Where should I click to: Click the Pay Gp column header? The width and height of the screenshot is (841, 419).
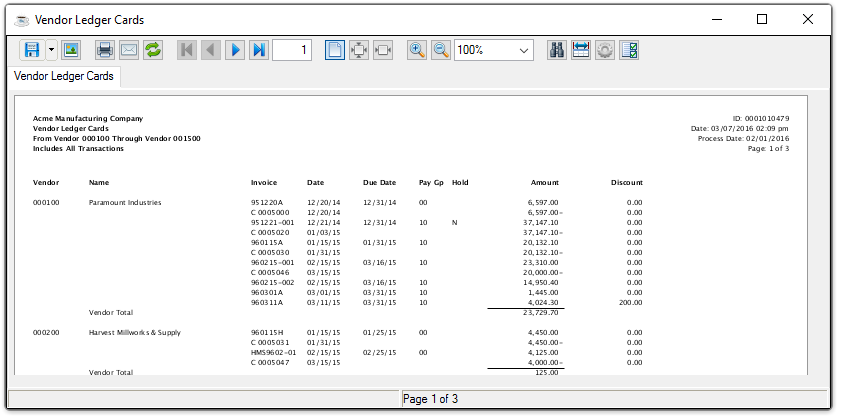(x=431, y=183)
